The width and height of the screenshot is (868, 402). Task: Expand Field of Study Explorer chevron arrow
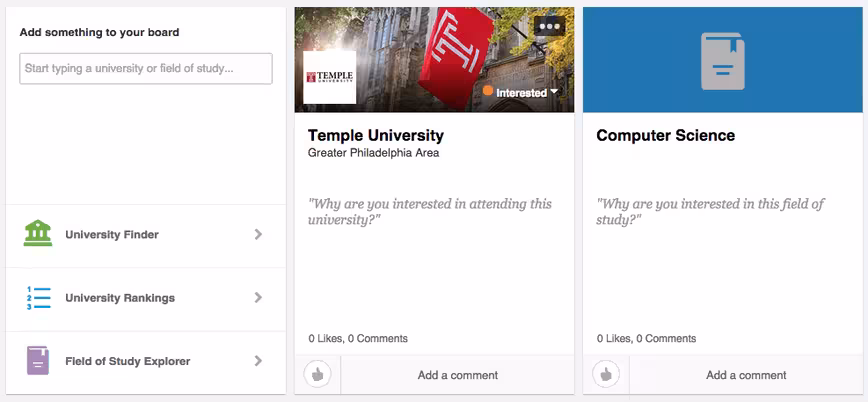pyautogui.click(x=258, y=360)
